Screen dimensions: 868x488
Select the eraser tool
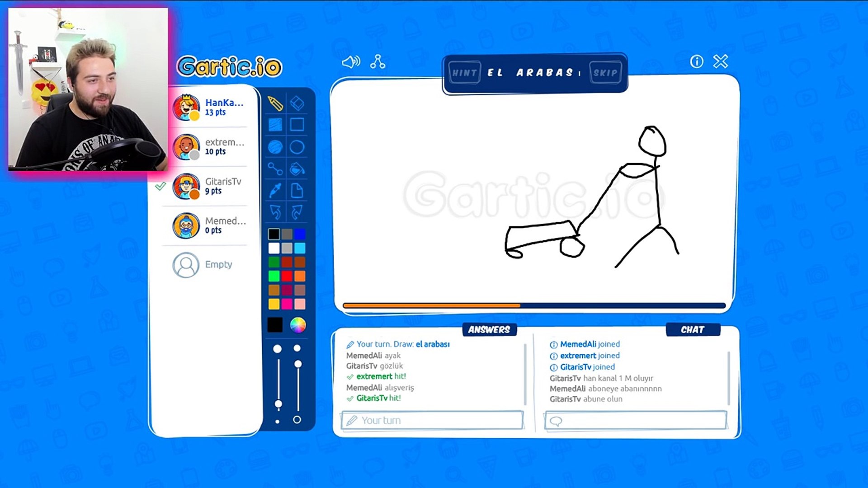pyautogui.click(x=297, y=103)
